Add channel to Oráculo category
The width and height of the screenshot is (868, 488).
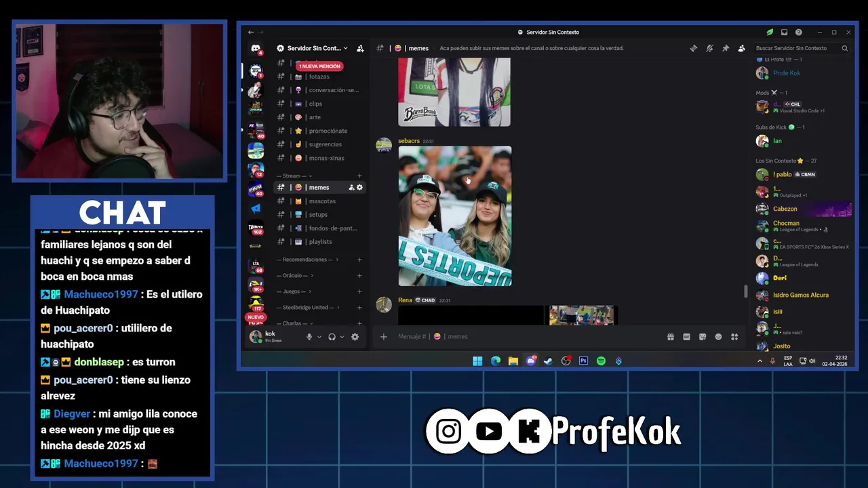(359, 276)
